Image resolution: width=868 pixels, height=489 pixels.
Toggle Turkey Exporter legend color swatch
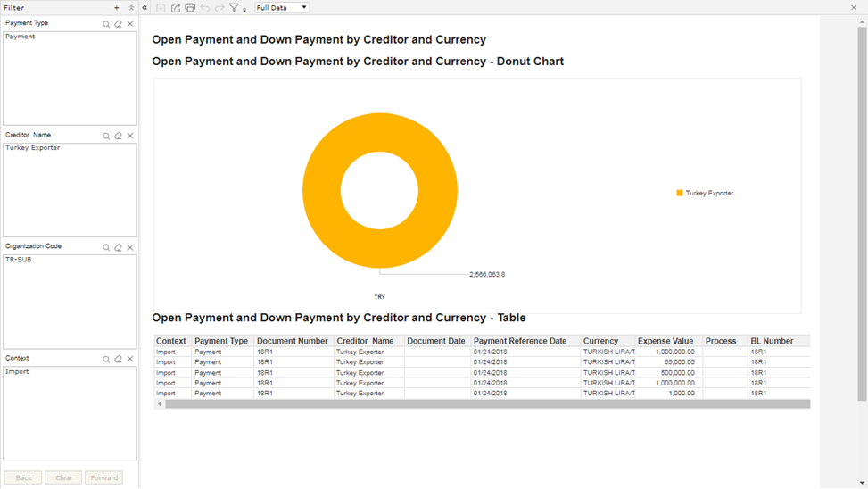coord(680,193)
